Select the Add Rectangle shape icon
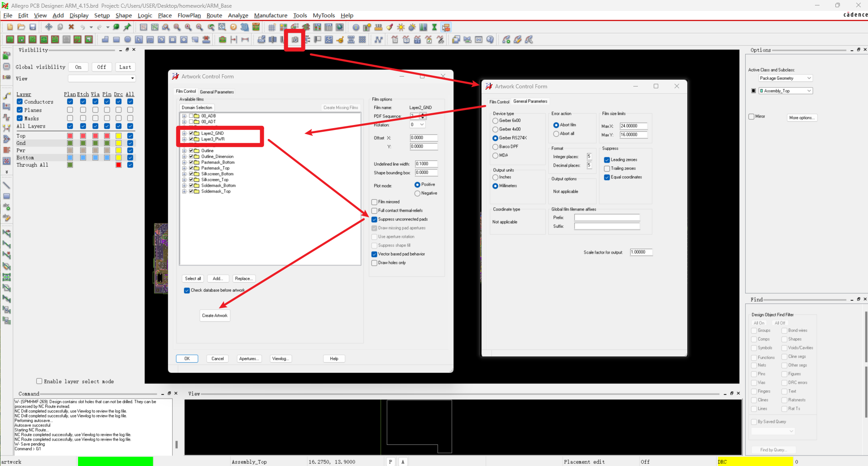 click(116, 40)
